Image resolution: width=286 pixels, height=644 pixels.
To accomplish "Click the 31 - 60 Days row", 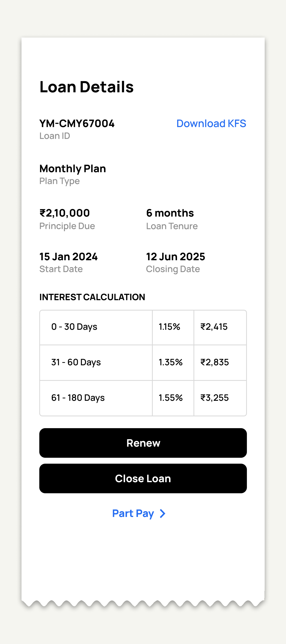I will coord(76,362).
